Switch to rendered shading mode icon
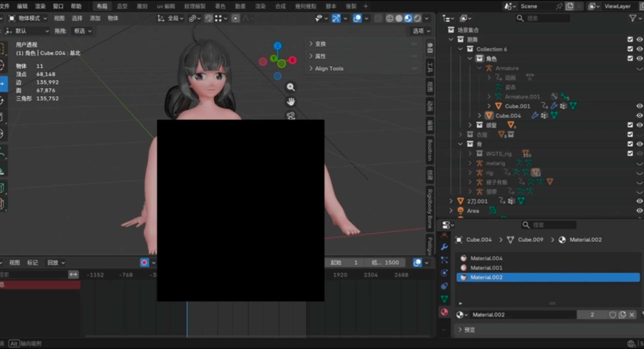Image resolution: width=644 pixels, height=349 pixels. pyautogui.click(x=418, y=18)
